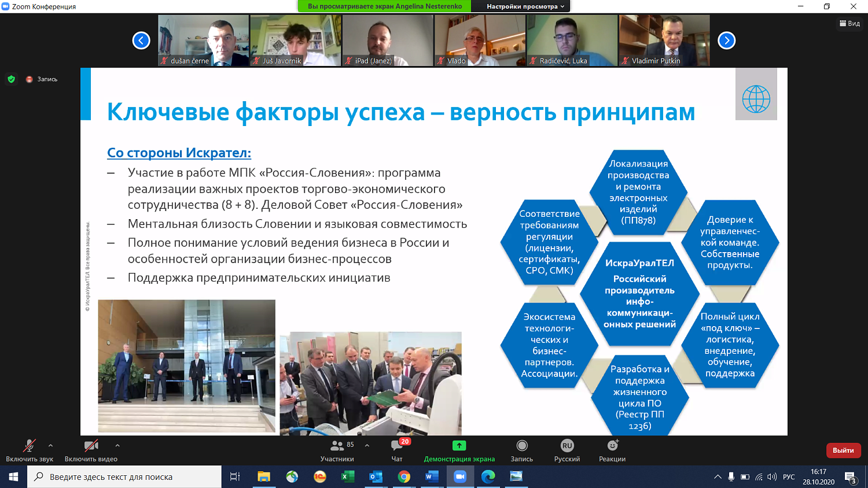Viewport: 868px width, 488px height.
Task: Open the Участники participants panel
Action: (x=337, y=450)
